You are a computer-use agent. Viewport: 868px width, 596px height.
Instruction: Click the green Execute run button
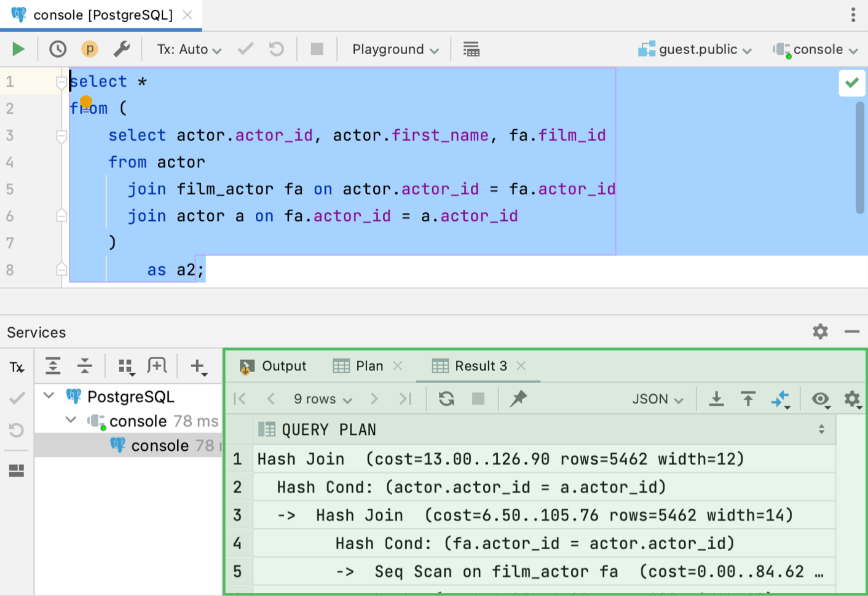pyautogui.click(x=18, y=49)
